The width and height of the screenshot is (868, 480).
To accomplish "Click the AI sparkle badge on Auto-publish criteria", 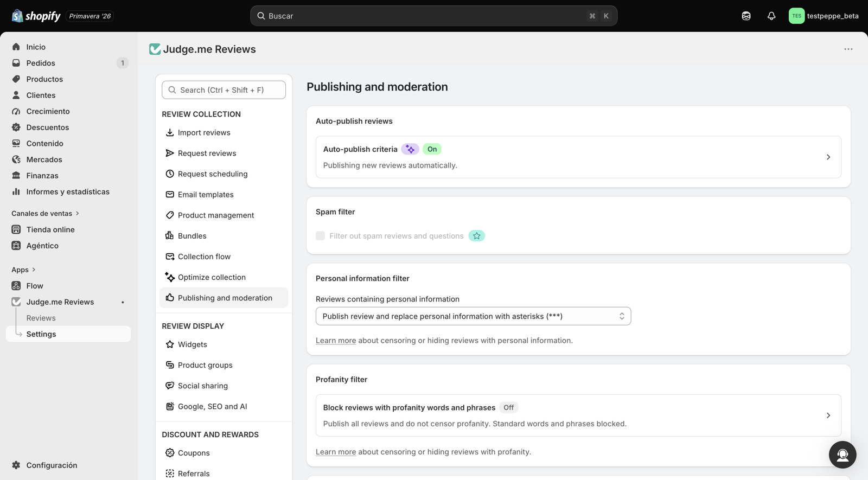I will pyautogui.click(x=410, y=149).
